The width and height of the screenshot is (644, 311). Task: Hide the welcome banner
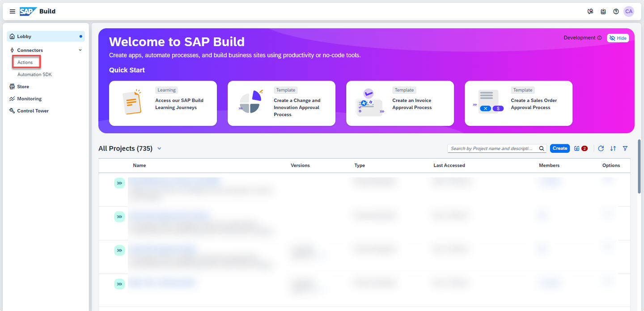coord(618,38)
